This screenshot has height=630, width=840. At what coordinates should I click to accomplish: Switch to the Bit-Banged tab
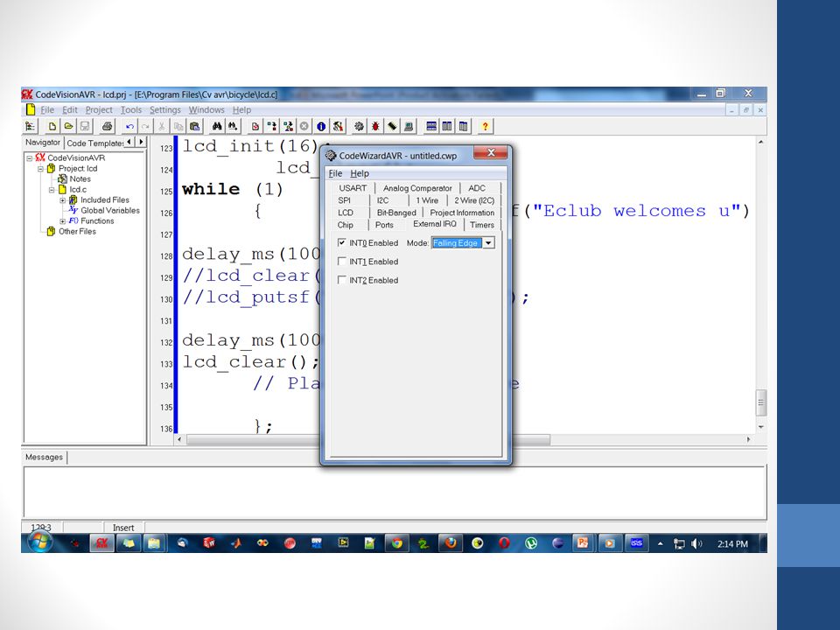pyautogui.click(x=396, y=213)
